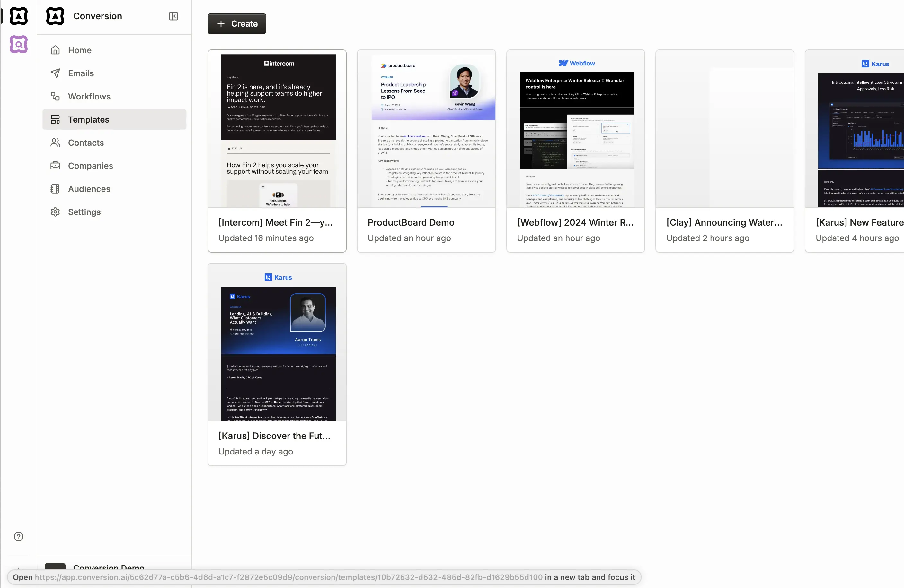This screenshot has width=904, height=588.
Task: Click the Home house icon
Action: [56, 50]
